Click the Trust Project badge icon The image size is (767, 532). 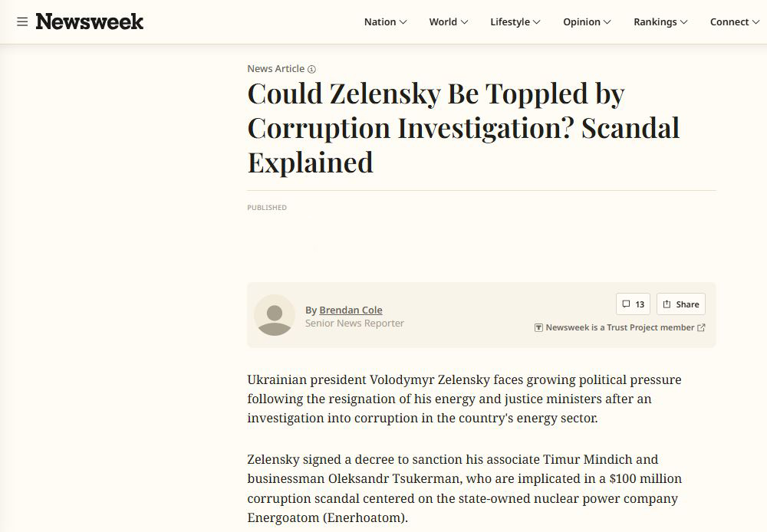coord(538,328)
